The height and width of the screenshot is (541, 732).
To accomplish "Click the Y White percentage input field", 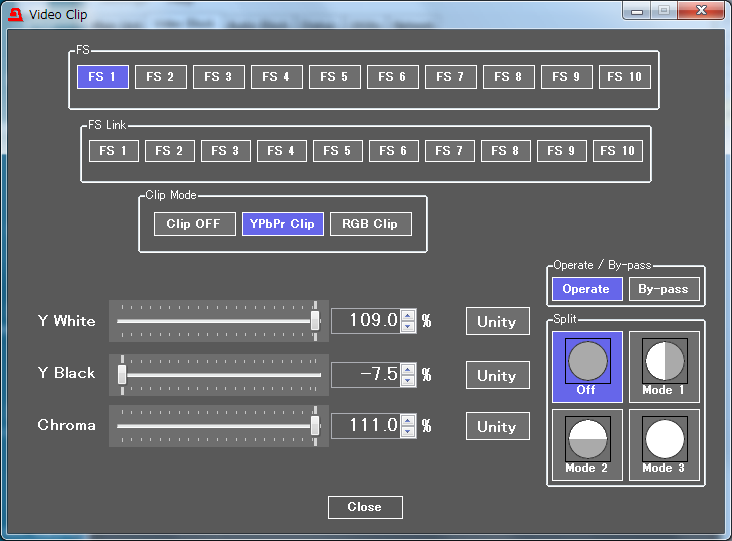I will point(366,321).
